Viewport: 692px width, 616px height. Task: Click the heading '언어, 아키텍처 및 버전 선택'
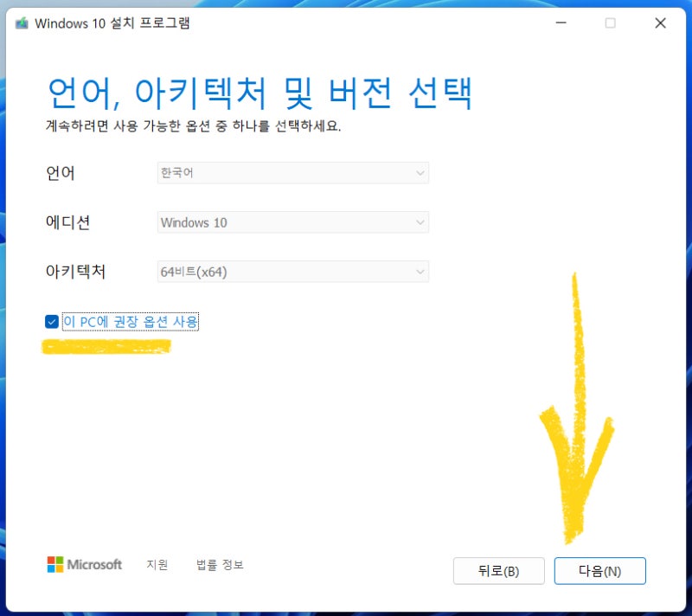(x=260, y=93)
